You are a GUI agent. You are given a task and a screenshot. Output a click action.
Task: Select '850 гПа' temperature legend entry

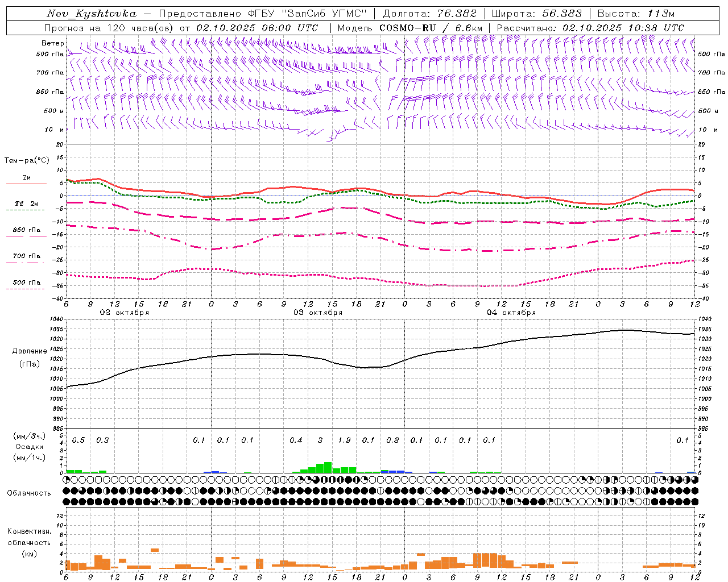[27, 230]
